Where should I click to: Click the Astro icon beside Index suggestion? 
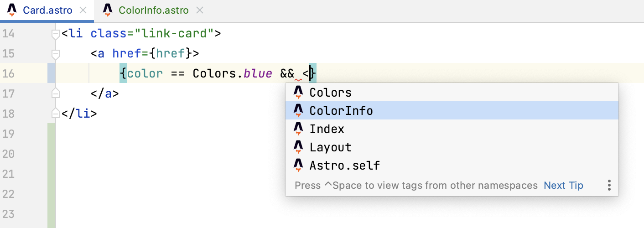coord(298,129)
